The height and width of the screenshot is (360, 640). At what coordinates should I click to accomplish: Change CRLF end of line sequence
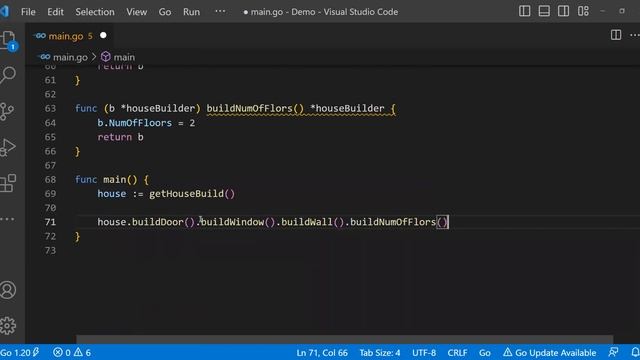click(x=457, y=352)
